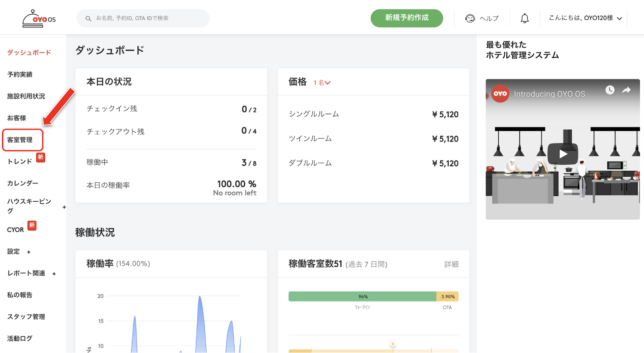The height and width of the screenshot is (353, 644).
Task: Click the OYO OS logo
Action: point(39,19)
